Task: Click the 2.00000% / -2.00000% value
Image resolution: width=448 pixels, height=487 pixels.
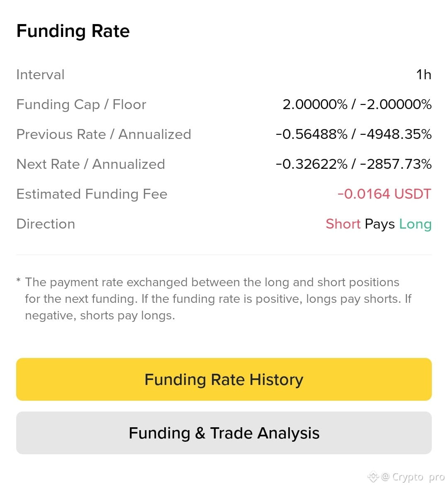Action: tap(357, 105)
